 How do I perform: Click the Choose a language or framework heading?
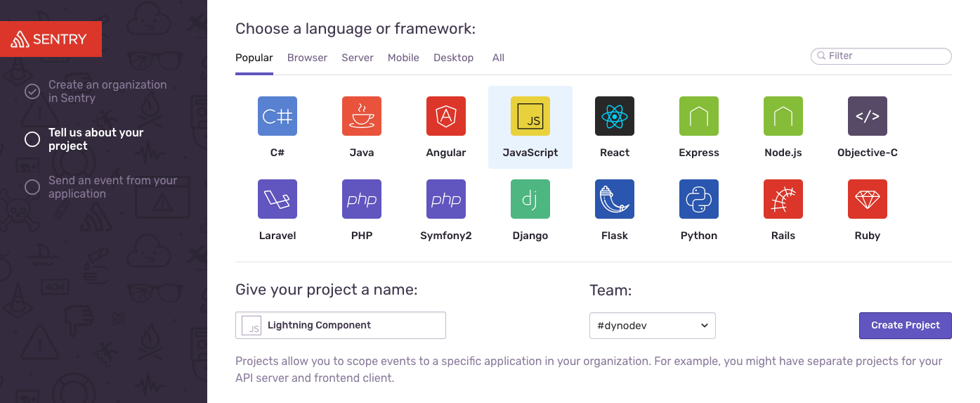click(x=355, y=29)
